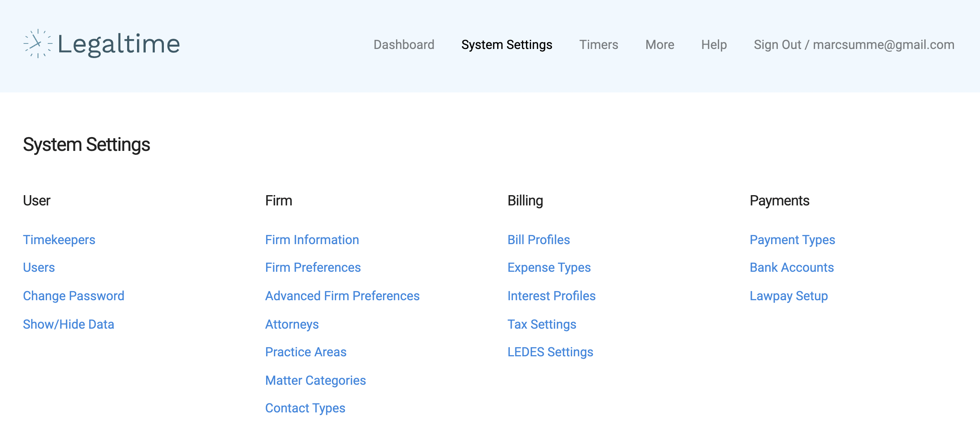Open Show/Hide Data settings

[x=68, y=324]
